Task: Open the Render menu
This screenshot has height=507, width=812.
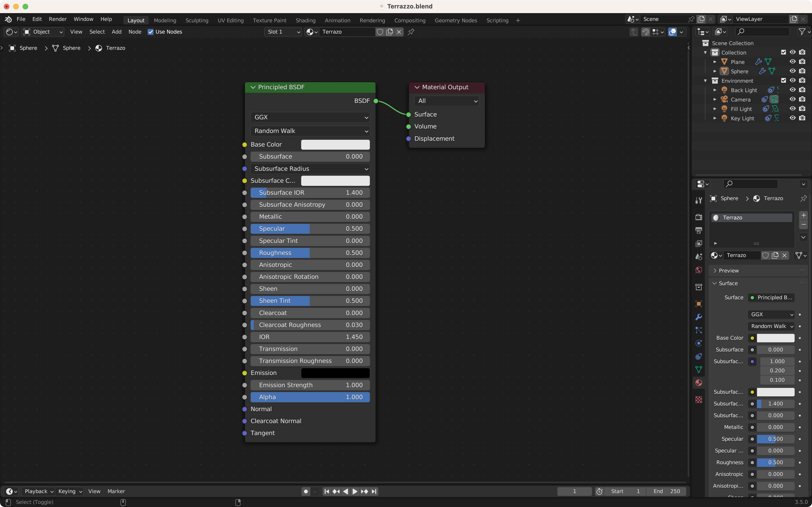Action: click(57, 19)
